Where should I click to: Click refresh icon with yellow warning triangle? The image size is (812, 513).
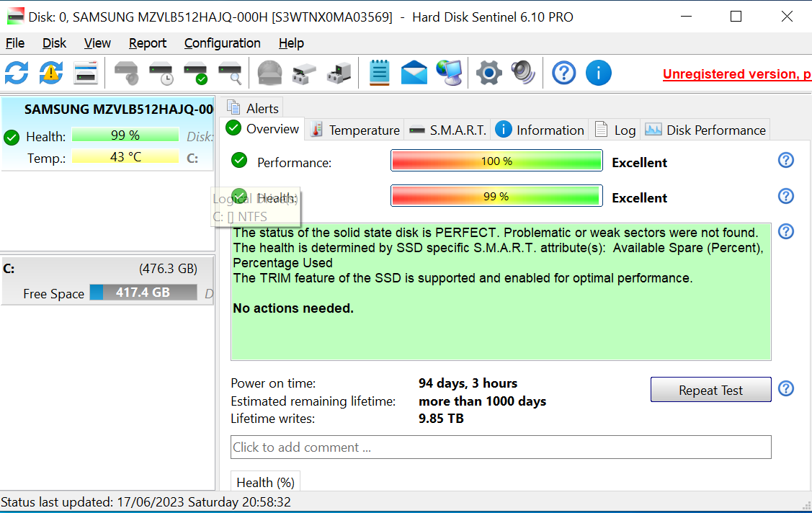click(50, 73)
